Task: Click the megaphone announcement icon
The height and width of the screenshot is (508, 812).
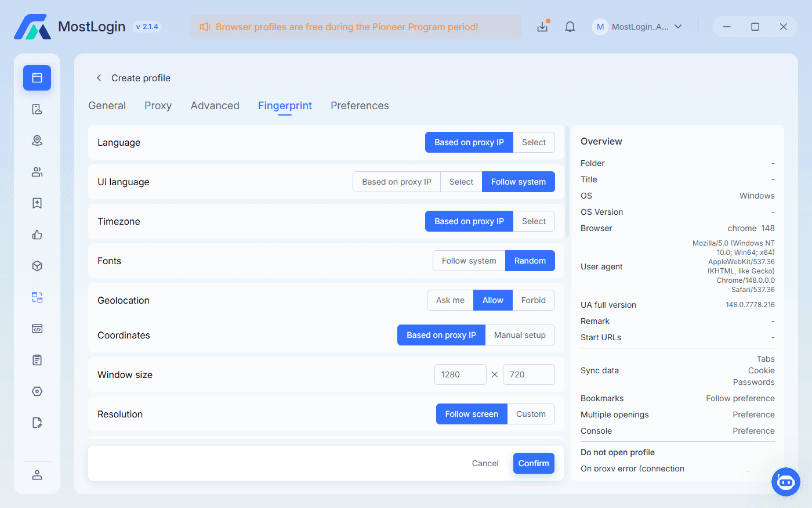Action: (x=205, y=27)
